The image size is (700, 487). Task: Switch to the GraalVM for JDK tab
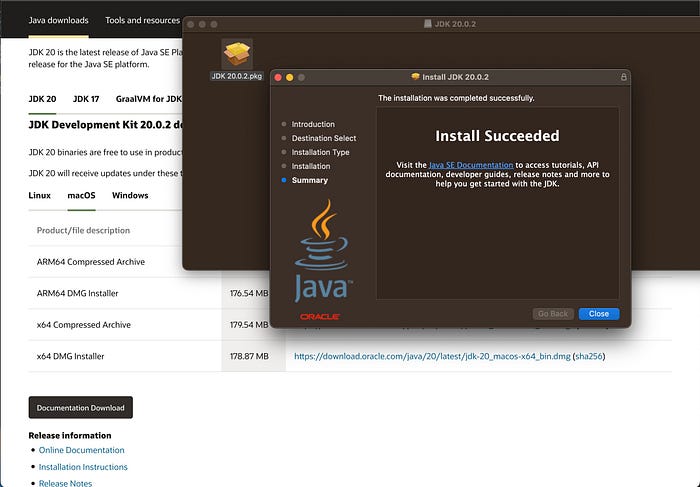coord(149,99)
